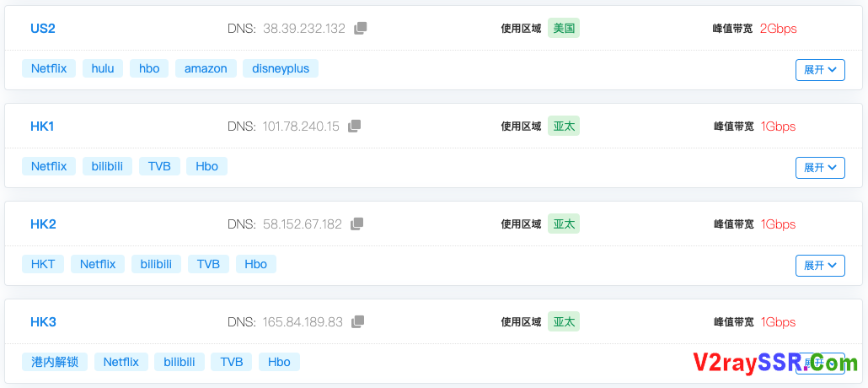
Task: Select the amazon tag in US2
Action: coord(206,68)
